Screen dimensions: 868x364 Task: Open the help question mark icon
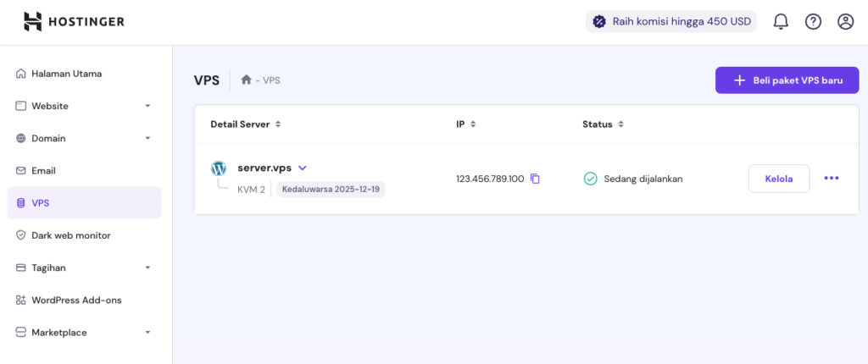pos(813,22)
